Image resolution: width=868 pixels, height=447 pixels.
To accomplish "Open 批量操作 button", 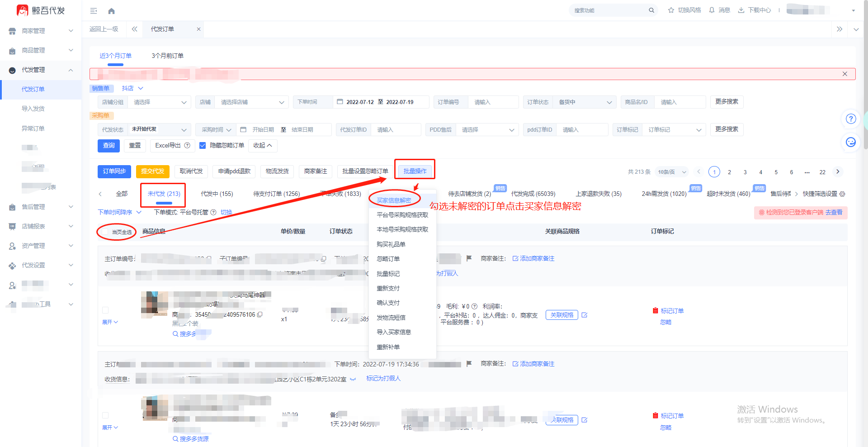I will pos(415,171).
